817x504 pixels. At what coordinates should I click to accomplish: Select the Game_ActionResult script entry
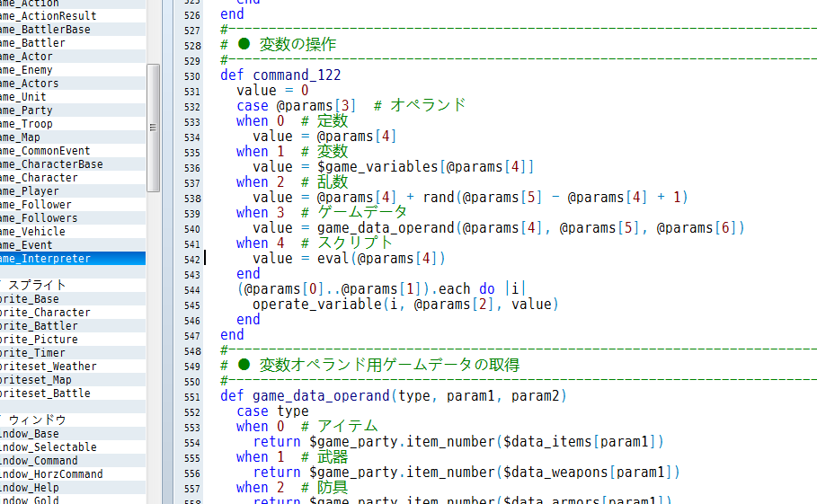point(73,15)
